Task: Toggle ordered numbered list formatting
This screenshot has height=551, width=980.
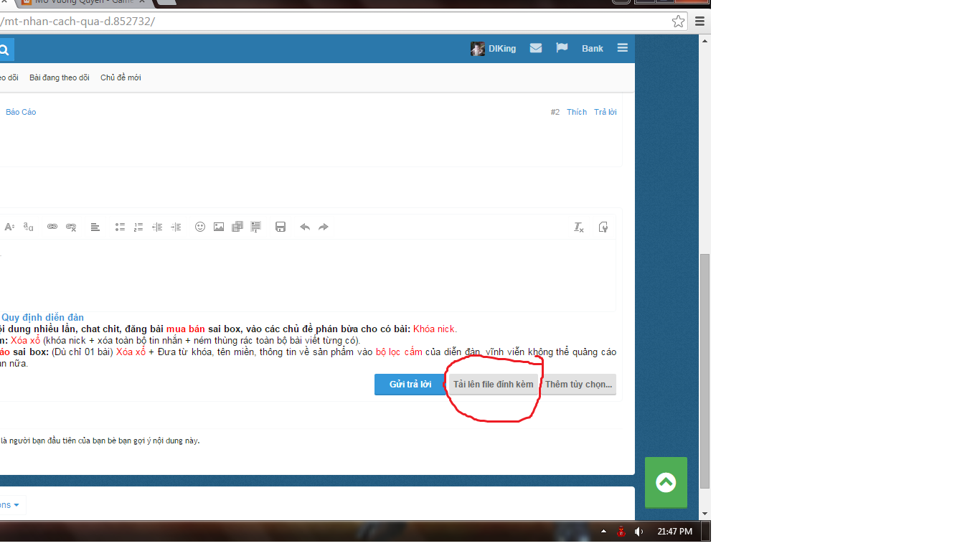Action: point(138,227)
